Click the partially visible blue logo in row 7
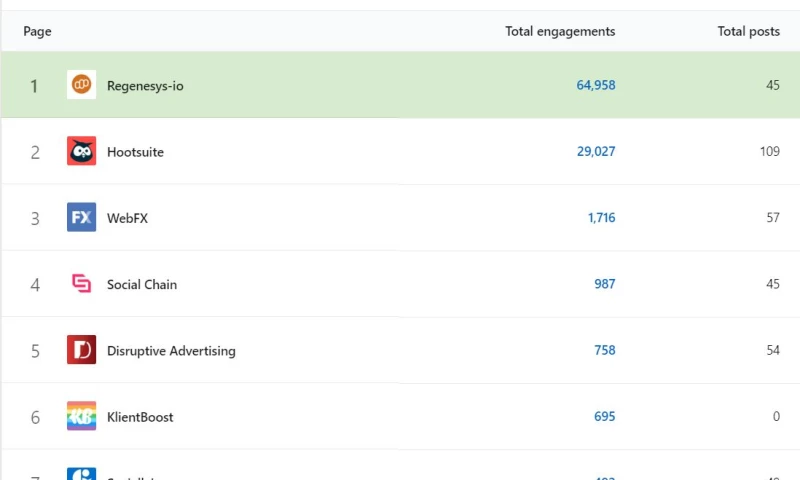 click(81, 474)
